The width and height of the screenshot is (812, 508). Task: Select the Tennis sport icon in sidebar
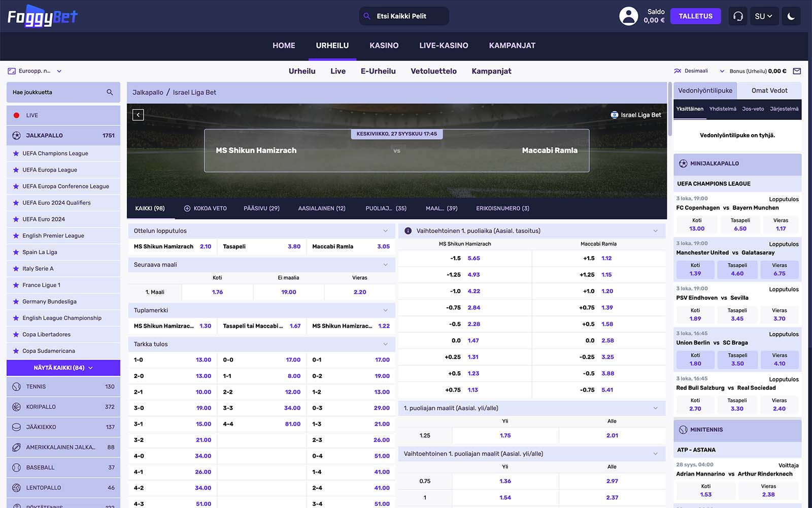click(x=16, y=387)
